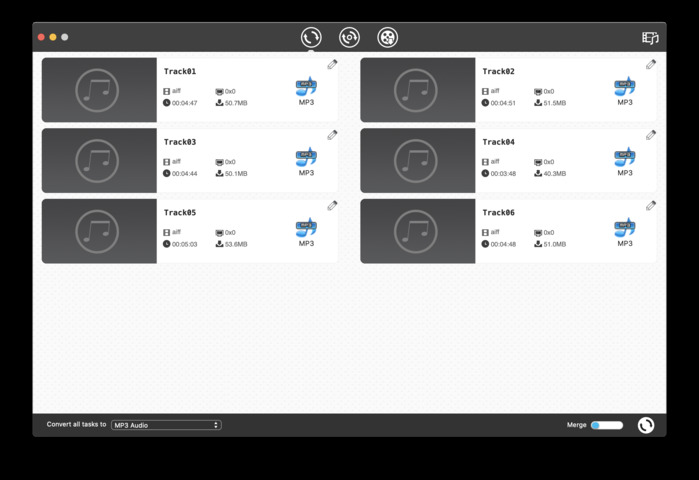Select the Track06 music thumbnail
Viewport: 699px width, 480px height.
(x=418, y=231)
